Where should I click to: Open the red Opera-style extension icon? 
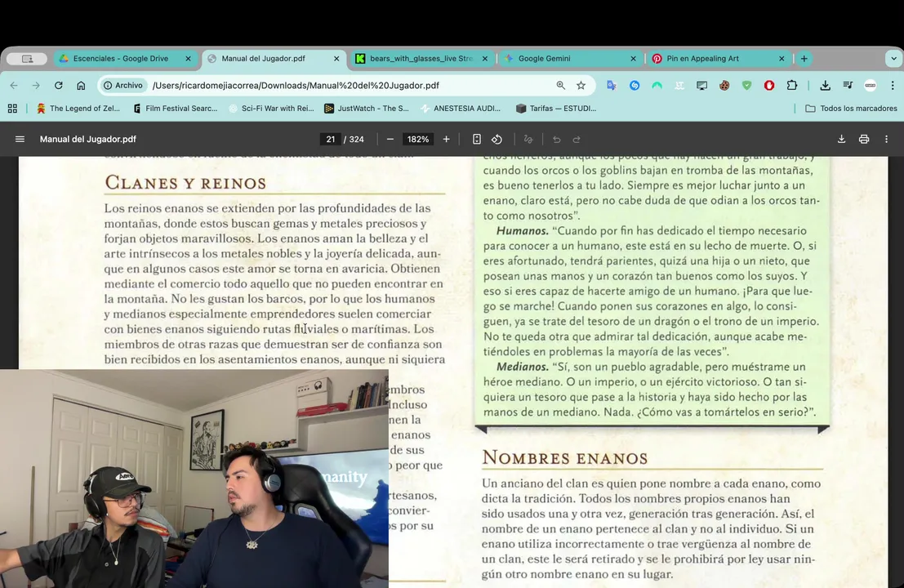pos(769,85)
